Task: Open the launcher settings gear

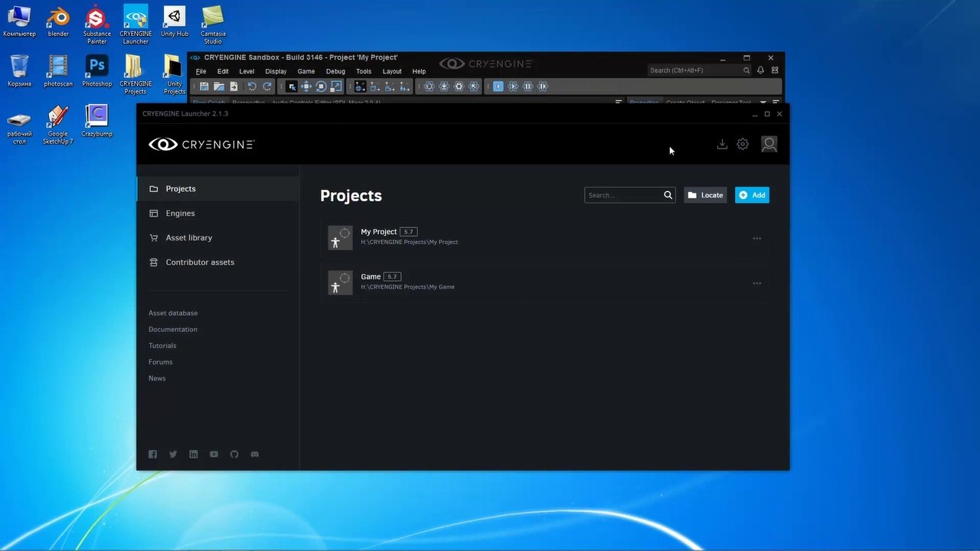Action: (x=743, y=145)
